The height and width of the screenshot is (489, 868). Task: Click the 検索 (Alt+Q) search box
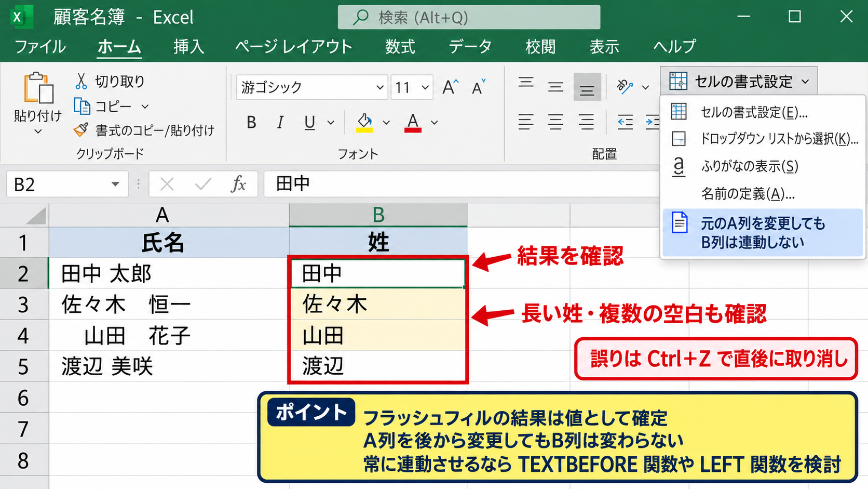pos(469,17)
